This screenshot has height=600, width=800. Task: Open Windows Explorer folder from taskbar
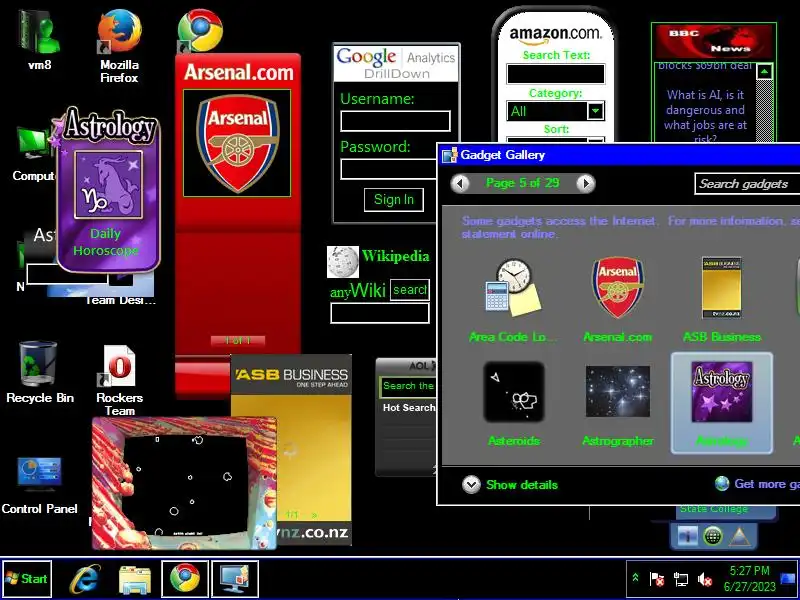click(x=134, y=579)
